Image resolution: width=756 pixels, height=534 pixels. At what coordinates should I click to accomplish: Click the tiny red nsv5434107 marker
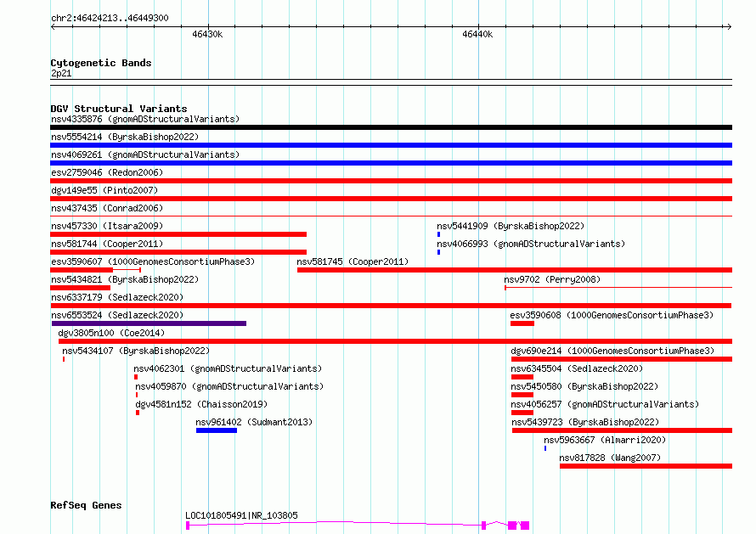64,359
